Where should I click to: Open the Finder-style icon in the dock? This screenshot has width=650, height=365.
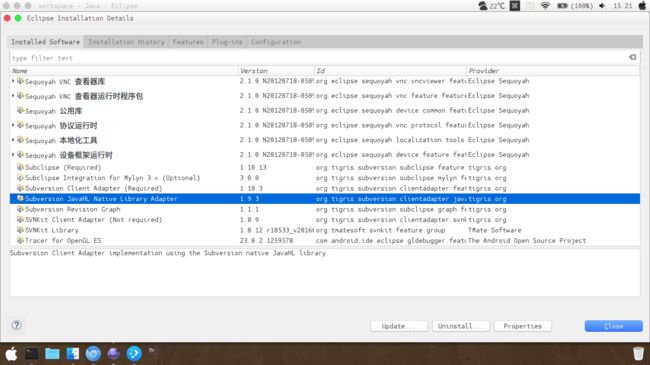(x=73, y=354)
